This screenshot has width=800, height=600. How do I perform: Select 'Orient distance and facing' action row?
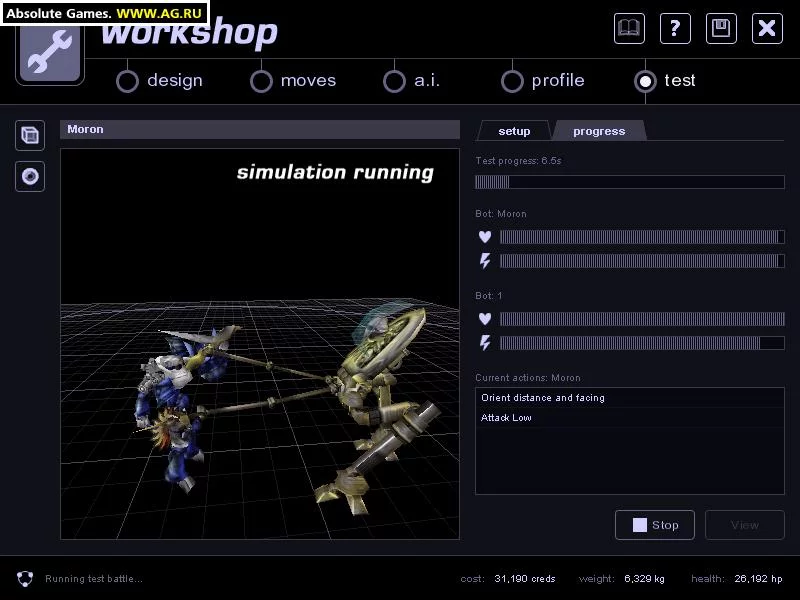(x=630, y=397)
